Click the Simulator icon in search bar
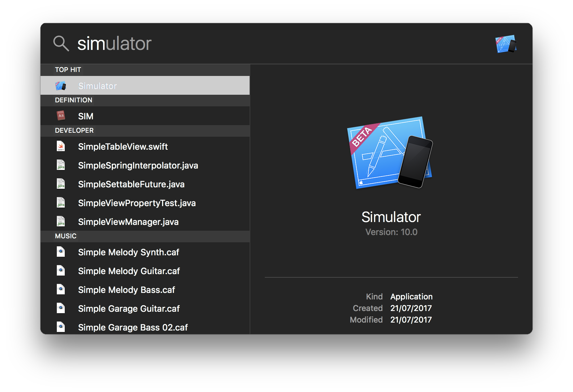The image size is (573, 392). click(506, 44)
